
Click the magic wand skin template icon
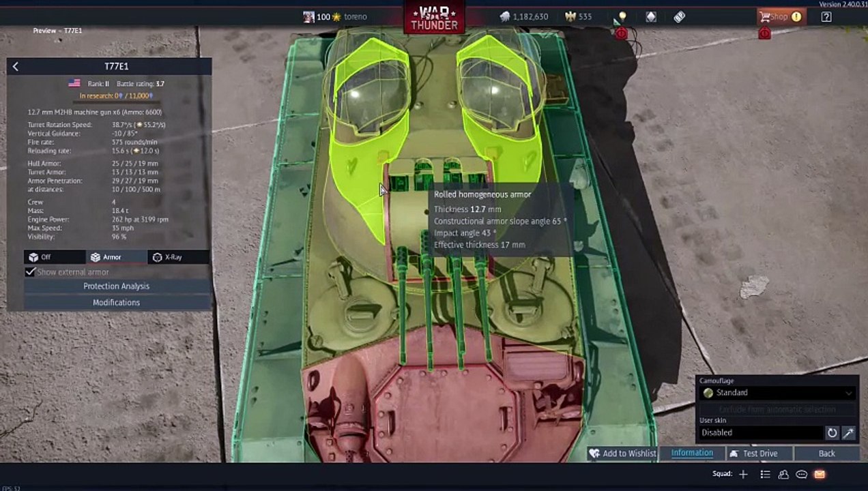[x=848, y=432]
